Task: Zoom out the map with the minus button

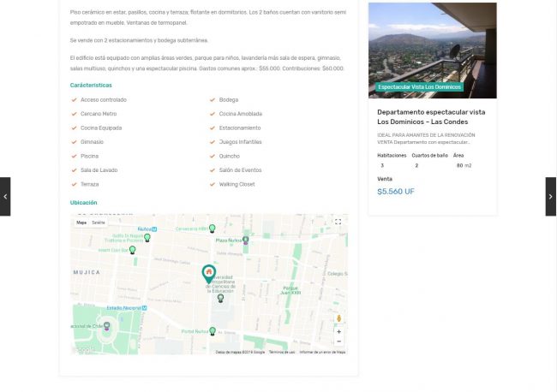Action: click(338, 342)
